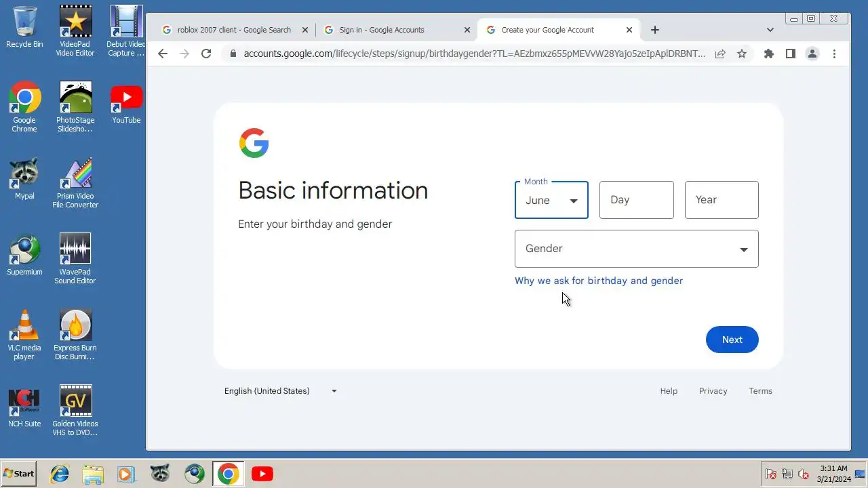This screenshot has width=868, height=488.
Task: Click the share page icon in address bar
Action: (x=720, y=54)
